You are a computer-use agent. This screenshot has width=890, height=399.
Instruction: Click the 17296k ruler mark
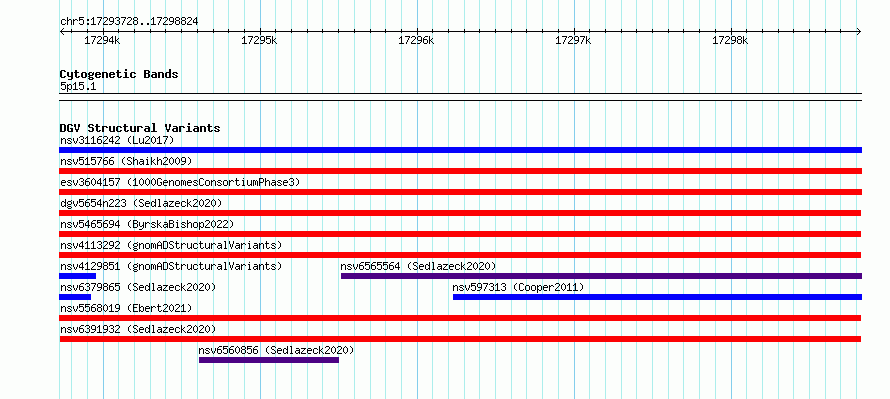417,40
